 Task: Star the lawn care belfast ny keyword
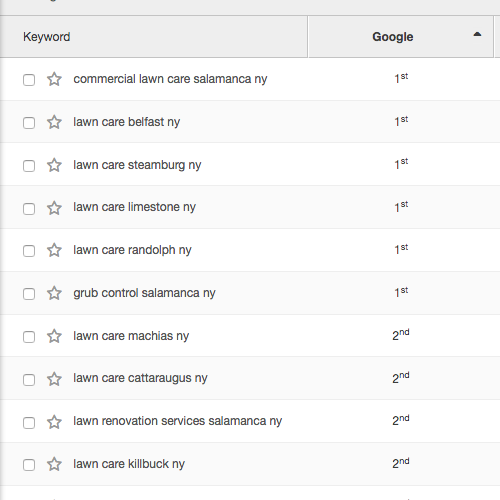(x=54, y=122)
